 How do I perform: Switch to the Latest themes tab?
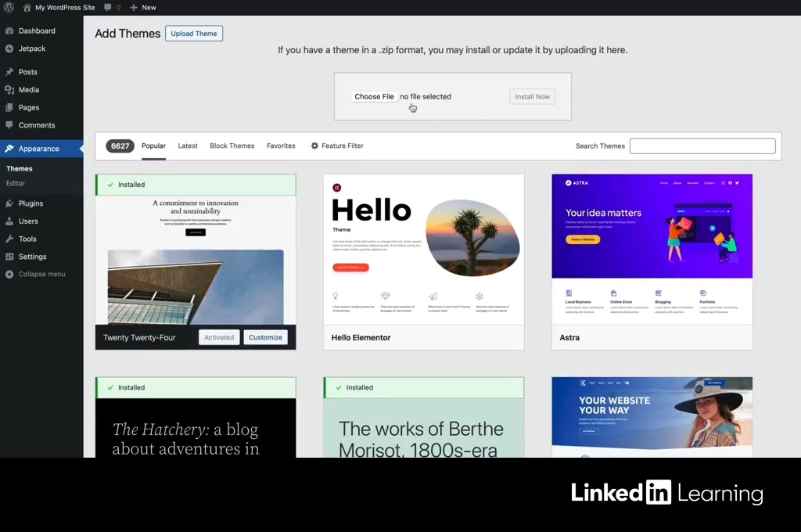click(x=188, y=146)
